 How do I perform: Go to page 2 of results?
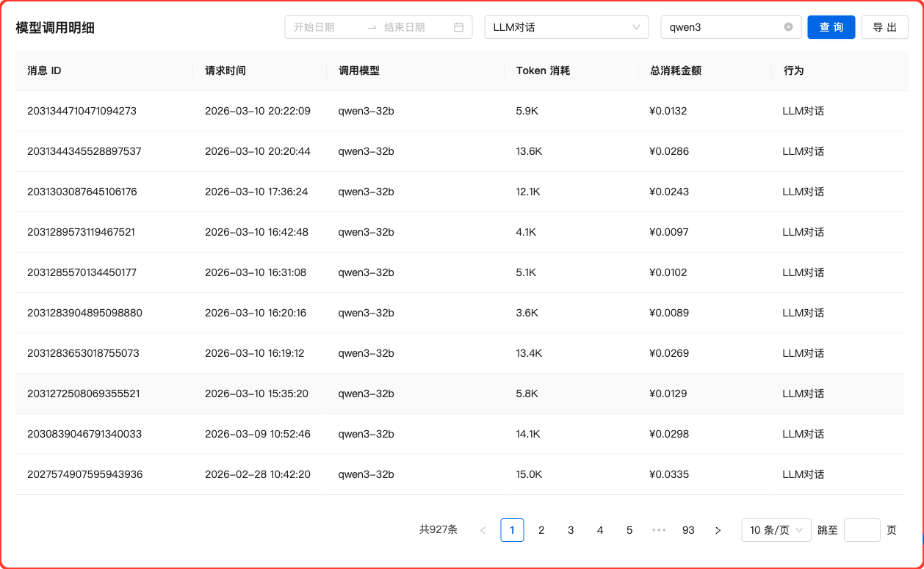point(541,530)
